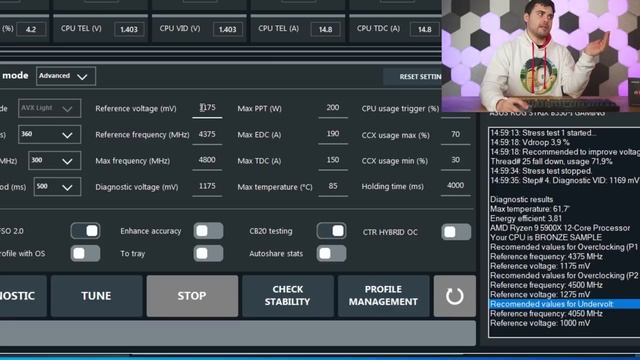
Task: Click the RESET SETTINGS button
Action: pos(412,76)
